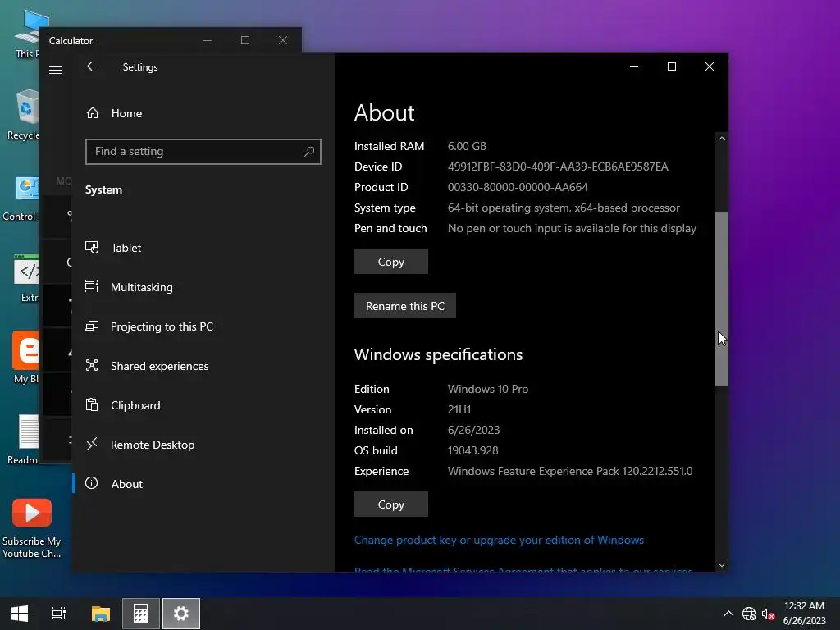Click the Settings gear taskbar icon

click(x=181, y=614)
